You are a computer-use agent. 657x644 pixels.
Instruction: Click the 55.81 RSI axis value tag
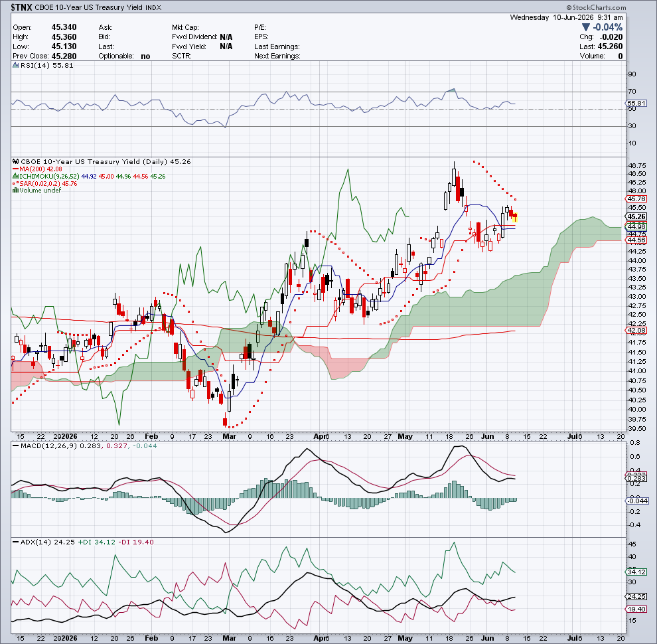tap(636, 103)
